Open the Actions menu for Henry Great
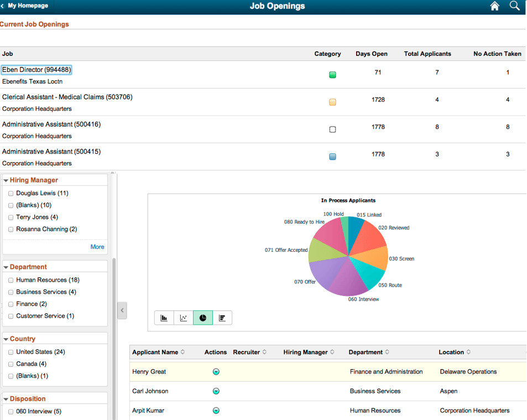 pyautogui.click(x=216, y=371)
